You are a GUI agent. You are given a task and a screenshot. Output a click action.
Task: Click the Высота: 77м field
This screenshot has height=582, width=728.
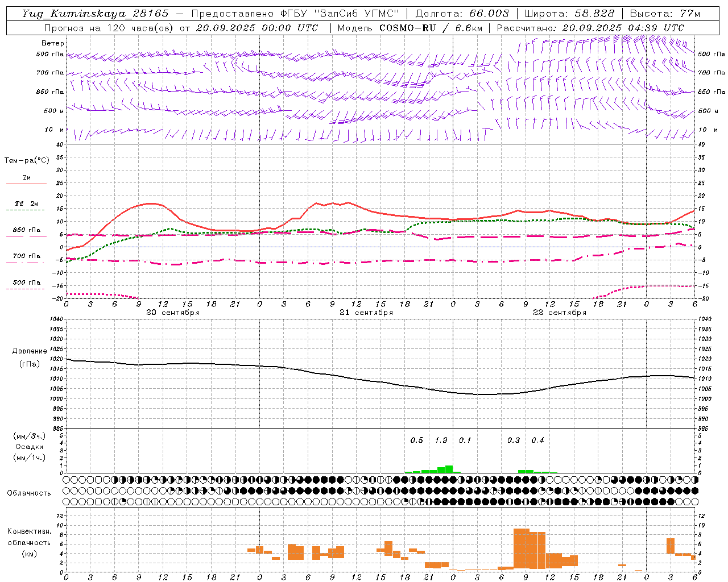665,14
